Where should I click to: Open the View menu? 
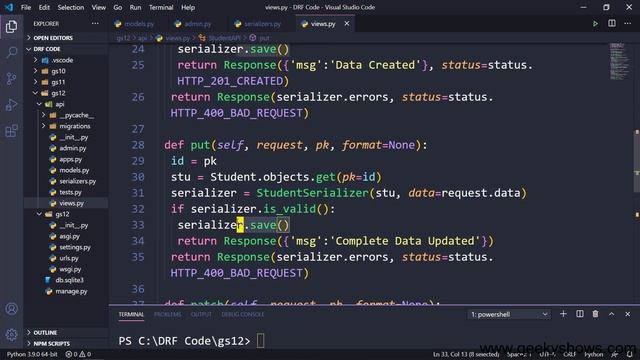(98, 7)
